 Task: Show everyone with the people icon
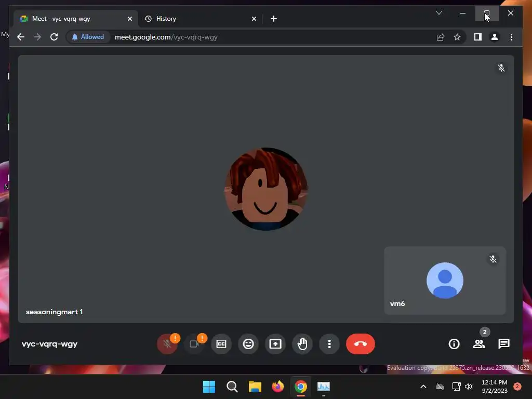click(479, 344)
